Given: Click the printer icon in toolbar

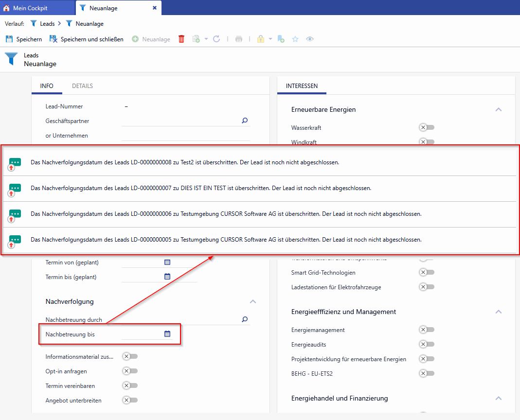Looking at the screenshot, I should coord(239,39).
